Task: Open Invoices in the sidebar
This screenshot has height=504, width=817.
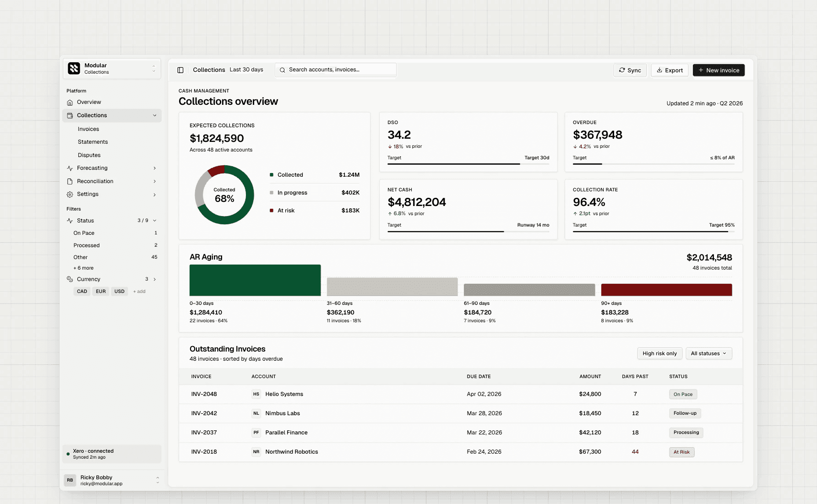Action: click(x=88, y=129)
